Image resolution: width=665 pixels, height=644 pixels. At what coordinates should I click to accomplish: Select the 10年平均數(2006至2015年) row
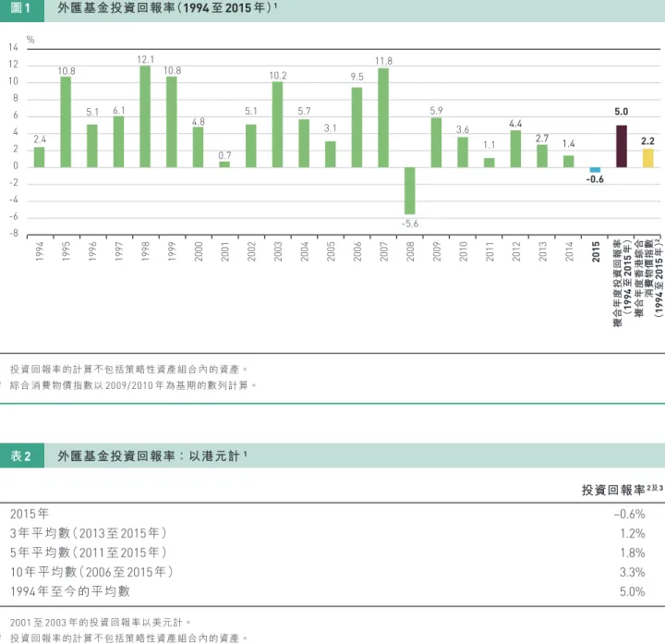point(91,572)
